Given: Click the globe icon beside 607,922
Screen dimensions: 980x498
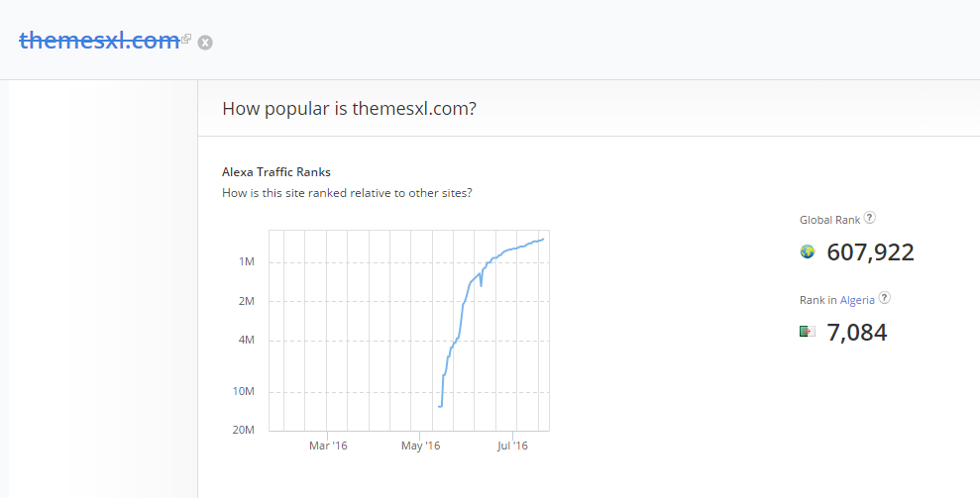Looking at the screenshot, I should coord(808,252).
